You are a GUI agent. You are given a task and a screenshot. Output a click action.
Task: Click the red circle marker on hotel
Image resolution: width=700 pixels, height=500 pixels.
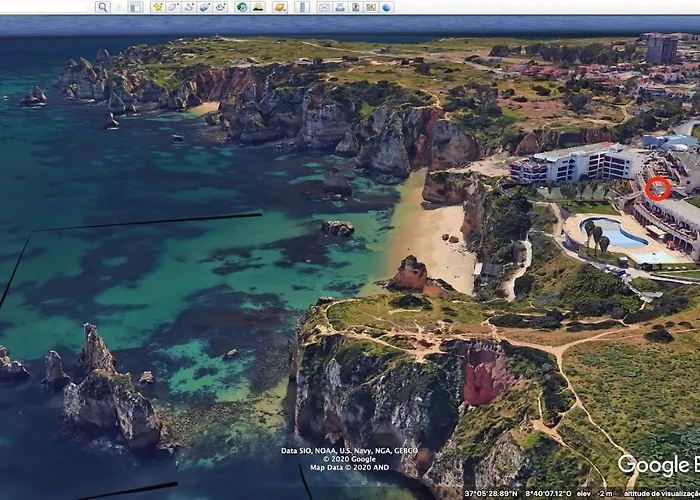tap(657, 188)
